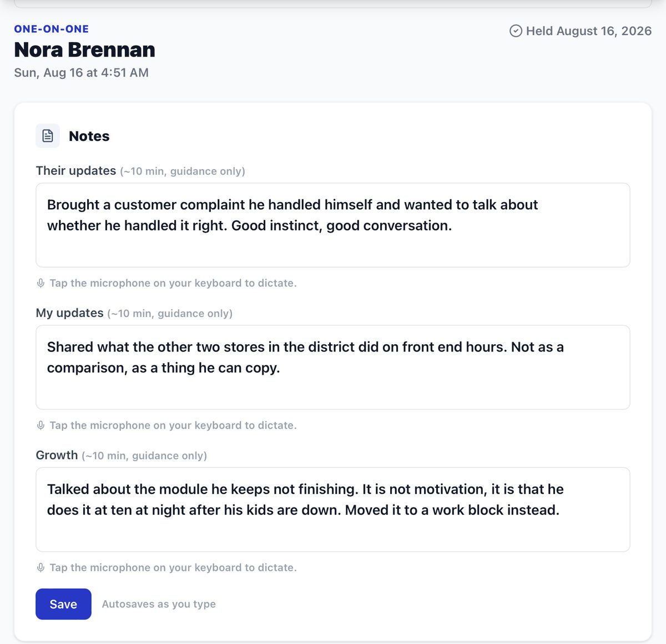Save the one-on-one notes
This screenshot has height=644, width=666.
tap(63, 604)
